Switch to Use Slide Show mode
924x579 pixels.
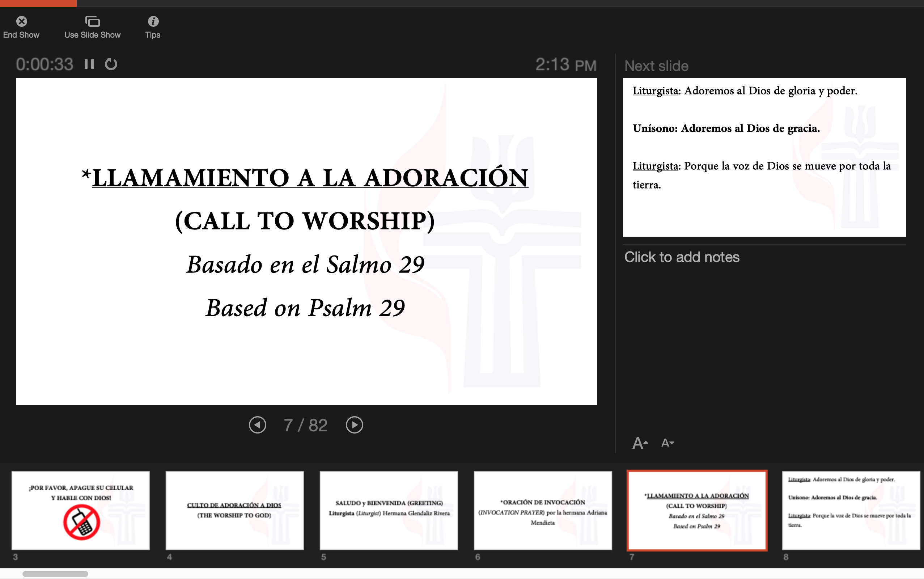coord(92,21)
